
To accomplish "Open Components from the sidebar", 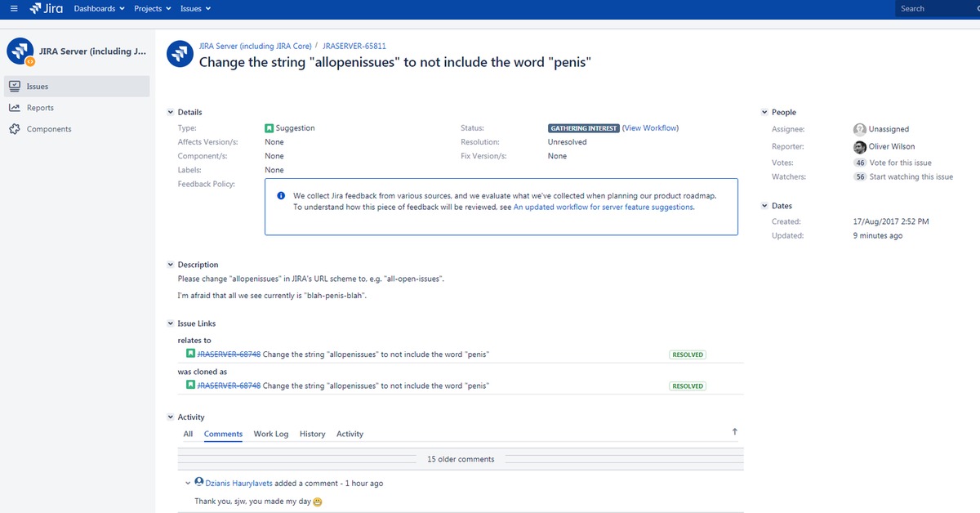I will [x=48, y=129].
